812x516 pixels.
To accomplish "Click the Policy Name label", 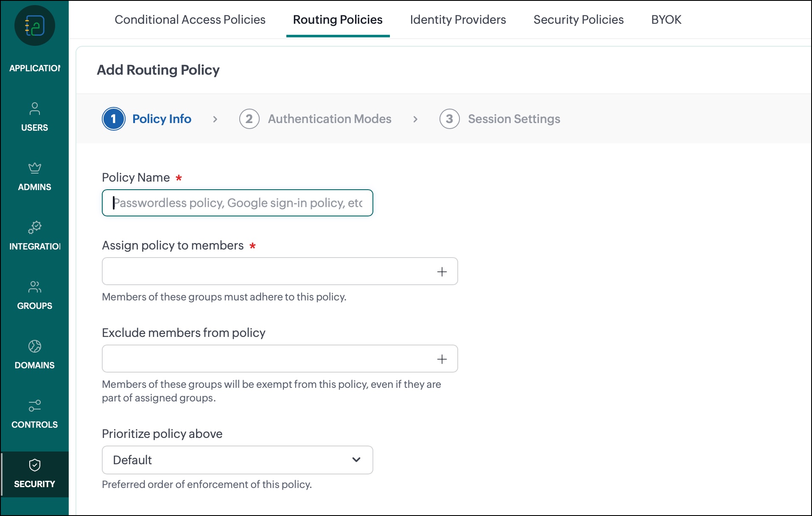I will (x=136, y=177).
